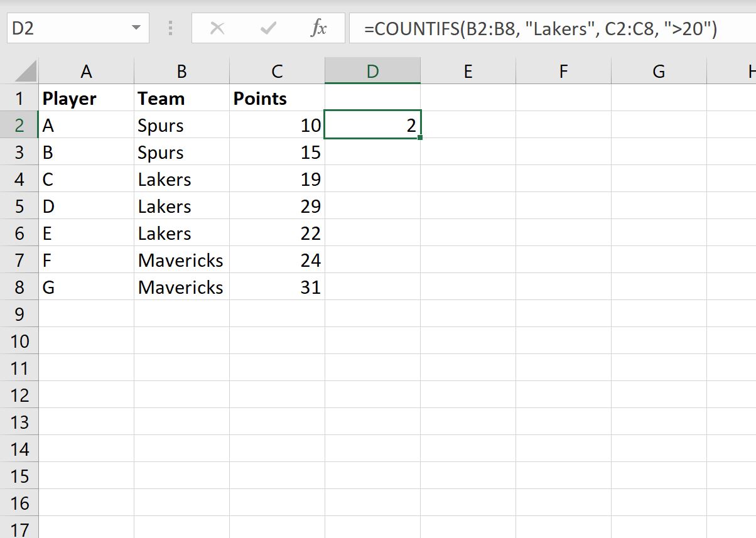Click the Team header cell
The width and height of the screenshot is (756, 538).
point(181,98)
